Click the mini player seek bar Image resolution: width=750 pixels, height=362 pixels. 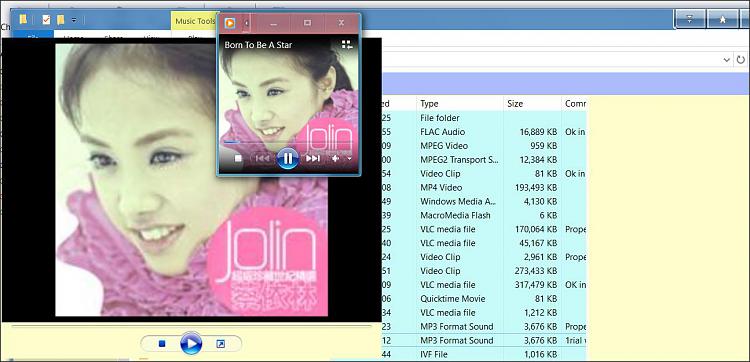click(288, 142)
